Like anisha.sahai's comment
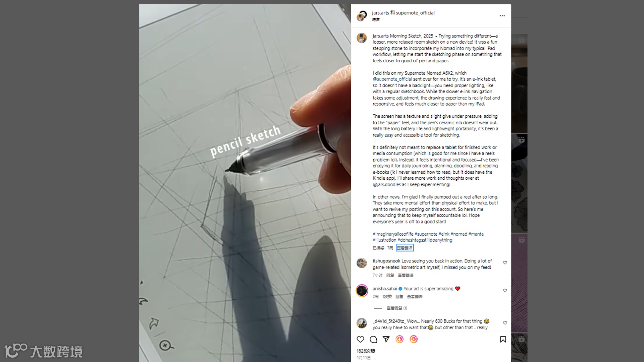Image resolution: width=644 pixels, height=362 pixels. pos(505,291)
